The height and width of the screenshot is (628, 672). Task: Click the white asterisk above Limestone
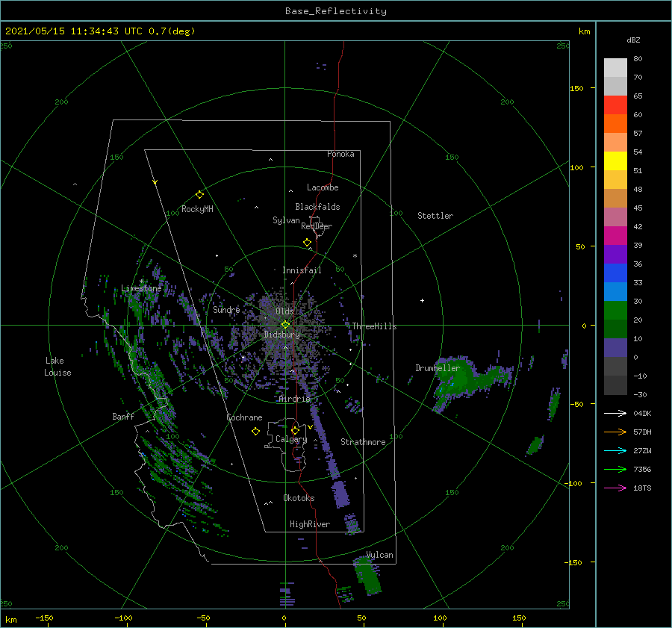click(141, 282)
